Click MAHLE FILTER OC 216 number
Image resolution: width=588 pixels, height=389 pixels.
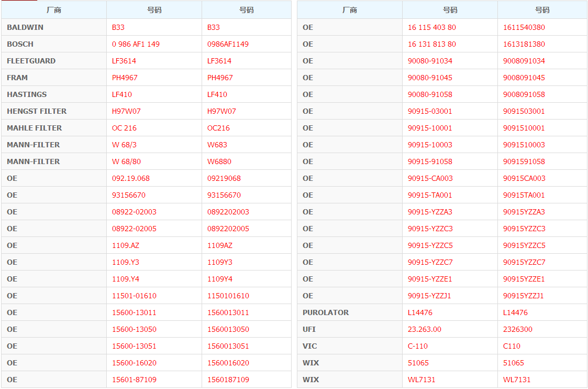(124, 128)
